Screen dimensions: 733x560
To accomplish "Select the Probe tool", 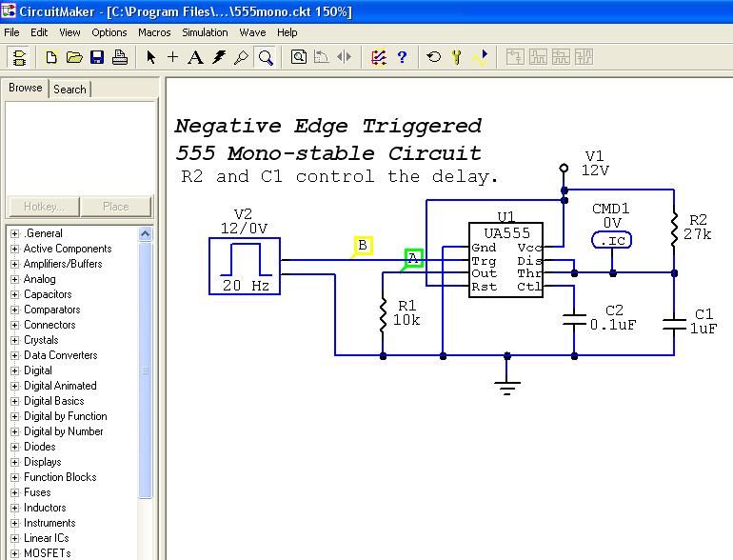I will tap(241, 57).
